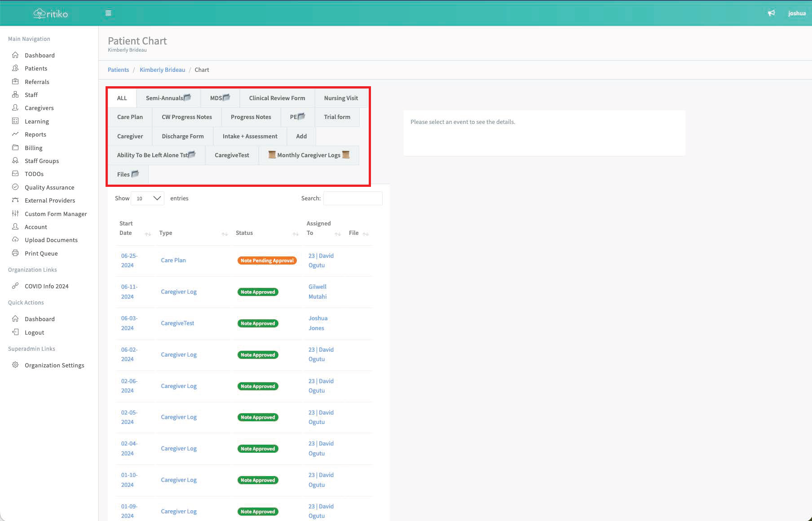The width and height of the screenshot is (812, 521).
Task: Open the Show entries count dropdown
Action: point(147,198)
